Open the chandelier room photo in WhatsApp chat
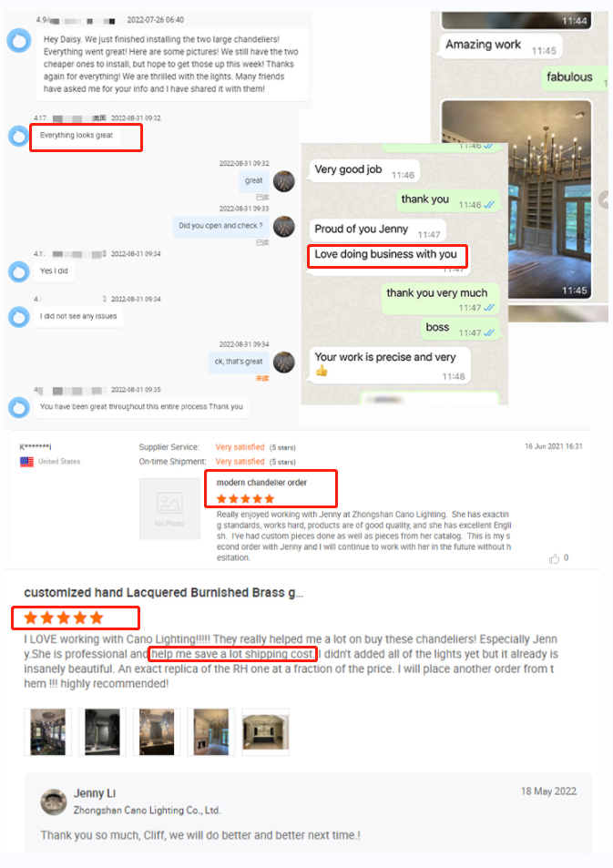 [x=516, y=199]
